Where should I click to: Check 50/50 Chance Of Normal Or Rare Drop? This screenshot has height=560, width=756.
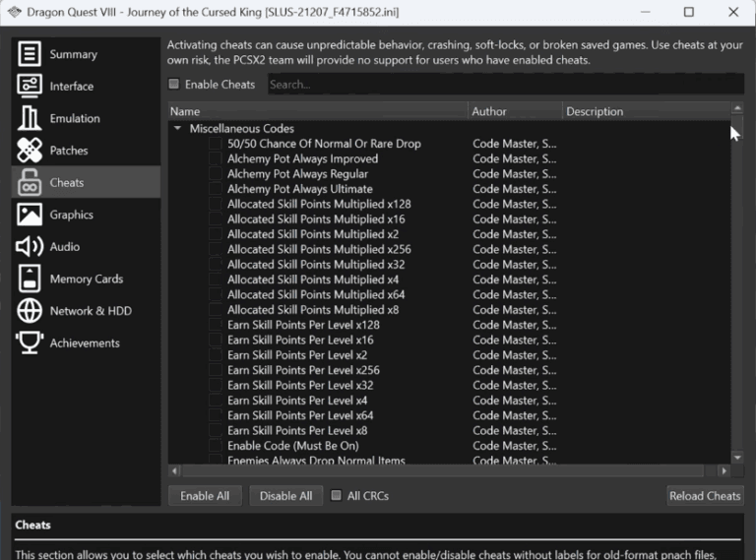pyautogui.click(x=216, y=144)
